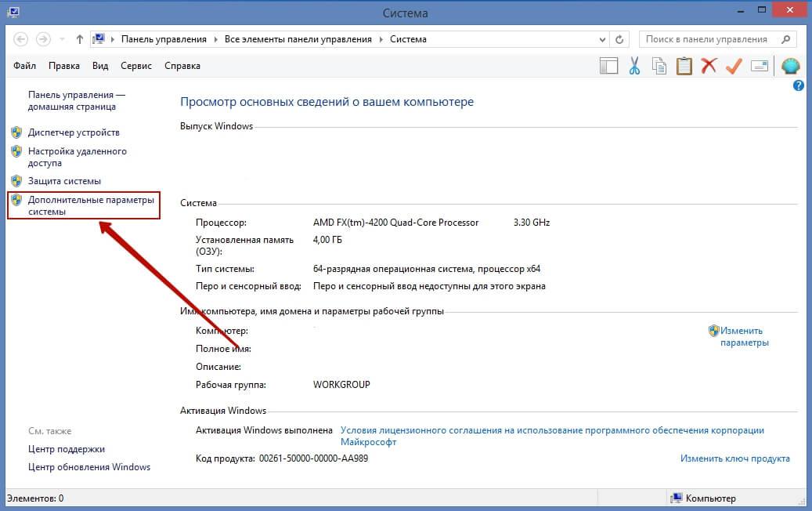Screen dimensions: 812x511
Task: Open the Справка menu
Action: pos(182,66)
